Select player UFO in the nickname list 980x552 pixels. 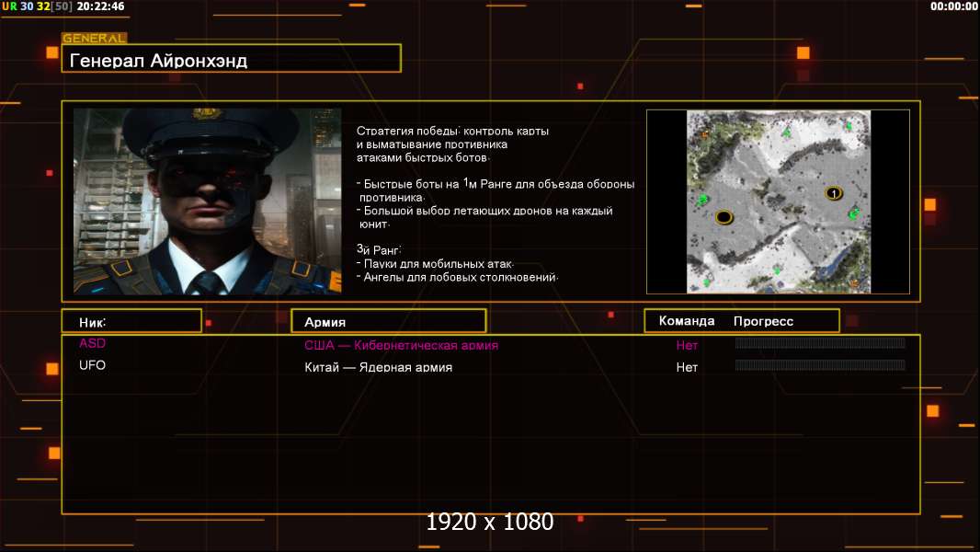(93, 365)
